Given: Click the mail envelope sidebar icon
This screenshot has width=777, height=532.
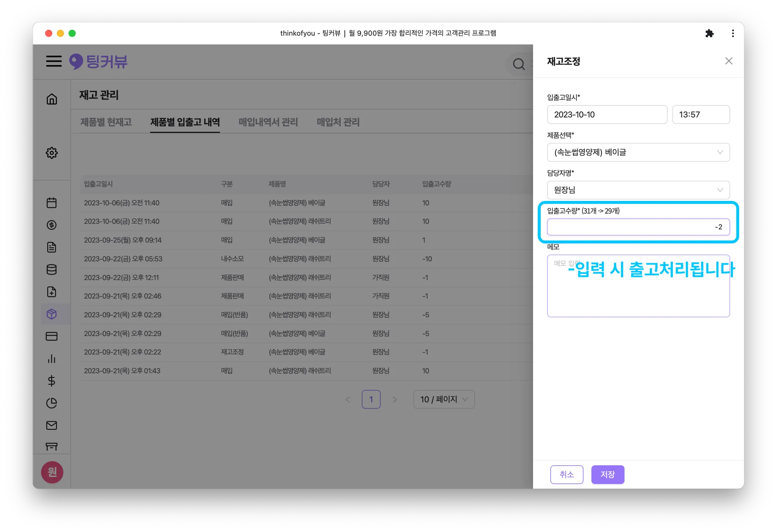Looking at the screenshot, I should pyautogui.click(x=52, y=425).
